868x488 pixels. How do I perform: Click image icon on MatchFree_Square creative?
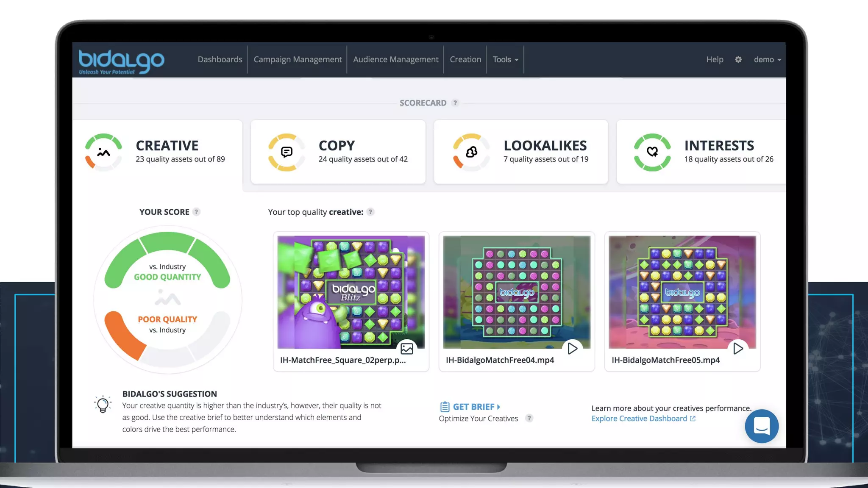coord(407,349)
